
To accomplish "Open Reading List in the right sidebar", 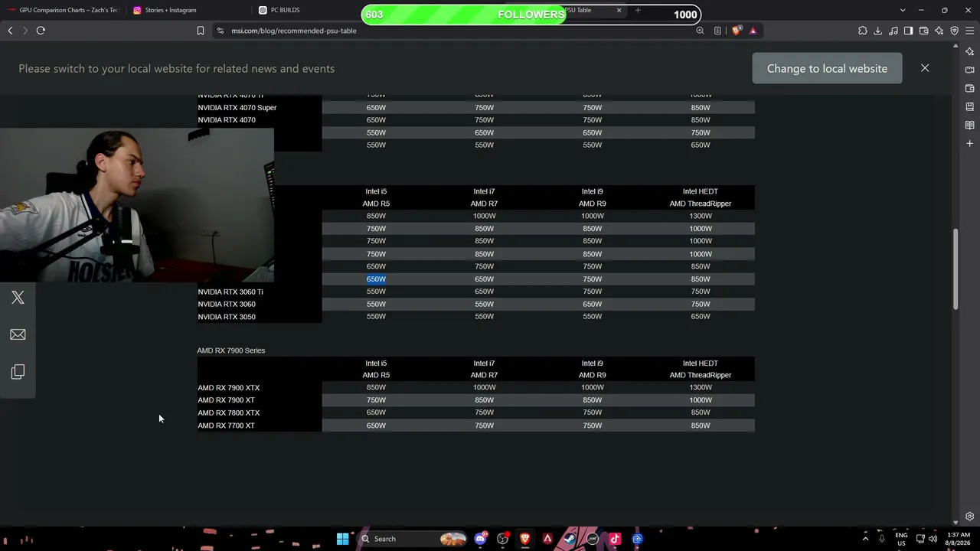I will pos(969,125).
